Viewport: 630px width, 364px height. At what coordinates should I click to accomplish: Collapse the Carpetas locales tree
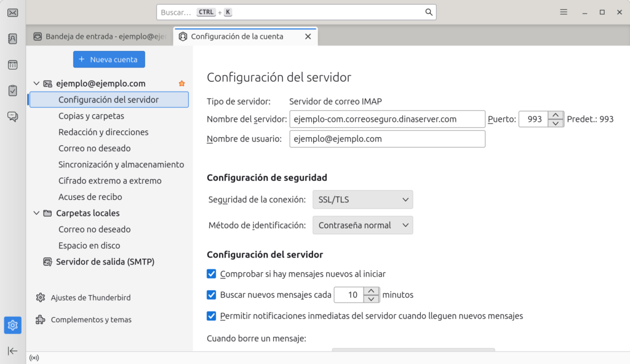coord(37,213)
